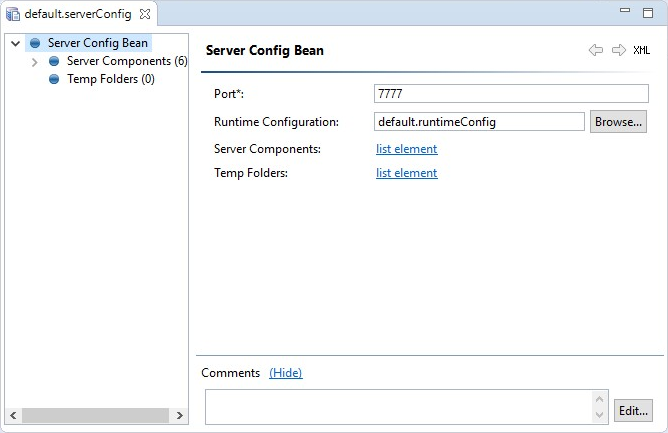Click the Server Components blue node icon
The height and width of the screenshot is (433, 668).
coord(54,62)
